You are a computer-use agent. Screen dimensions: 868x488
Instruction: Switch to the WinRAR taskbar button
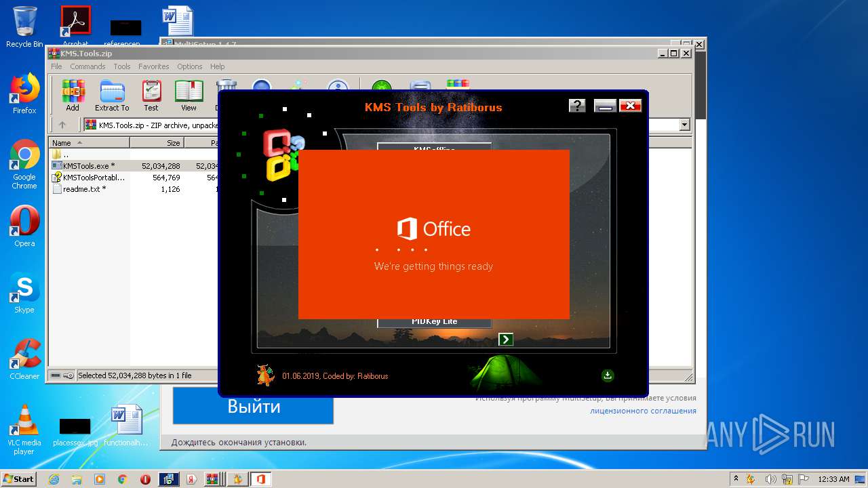[x=214, y=479]
